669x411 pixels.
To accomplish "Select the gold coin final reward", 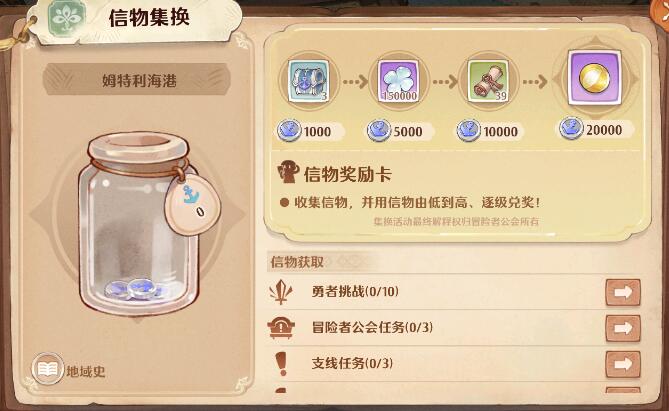I will click(x=594, y=78).
